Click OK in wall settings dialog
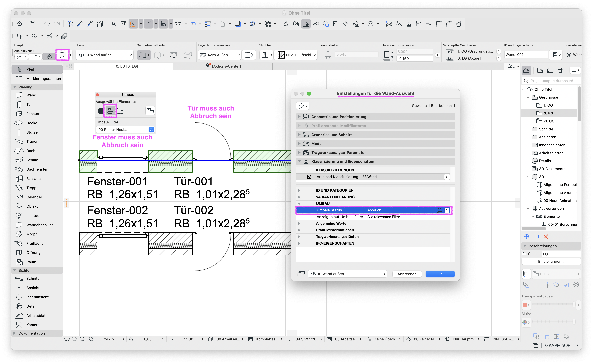The image size is (593, 364). 440,274
